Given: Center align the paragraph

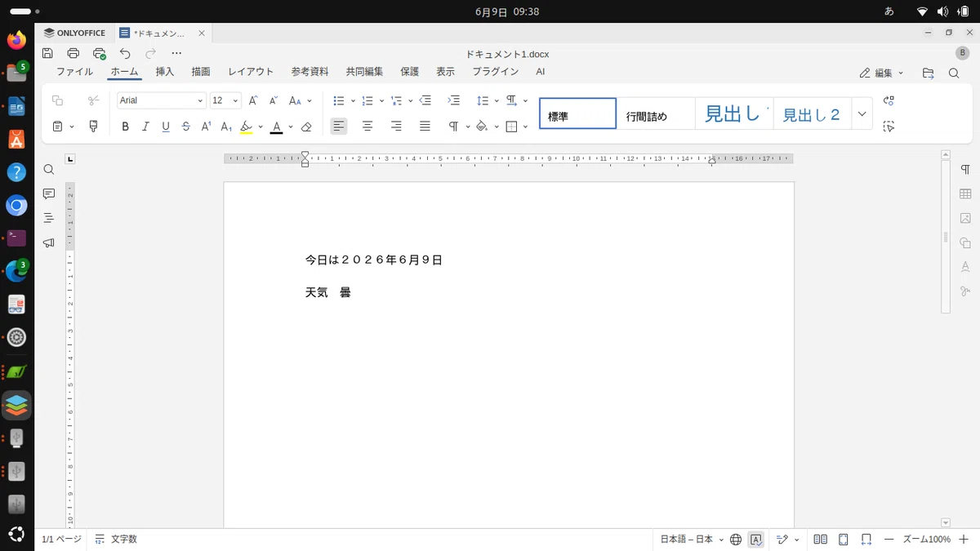Looking at the screenshot, I should 367,127.
